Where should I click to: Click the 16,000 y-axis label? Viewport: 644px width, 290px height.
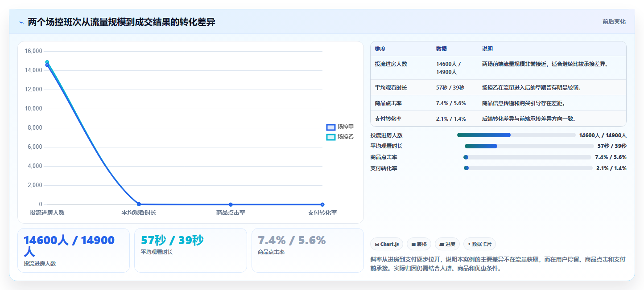[x=33, y=51]
